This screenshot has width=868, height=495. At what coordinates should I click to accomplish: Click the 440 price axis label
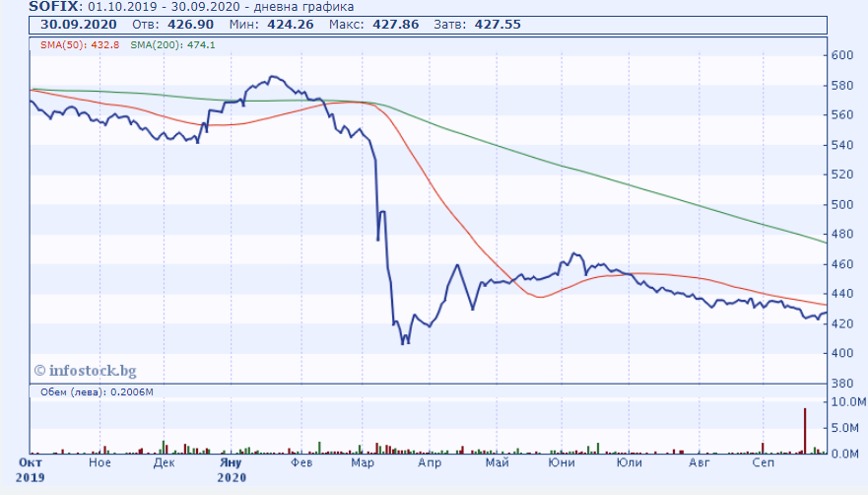[842, 293]
